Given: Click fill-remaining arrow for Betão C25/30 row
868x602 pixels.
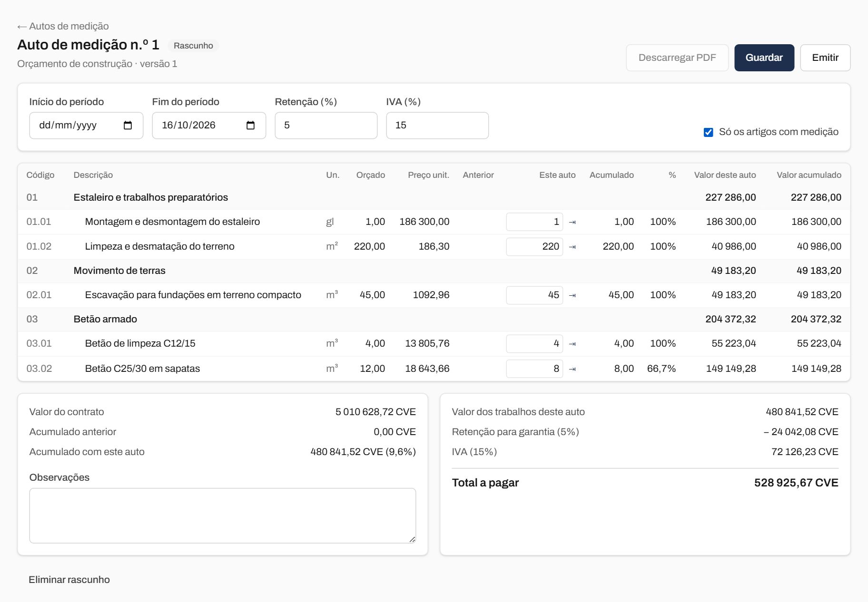Looking at the screenshot, I should coord(572,369).
